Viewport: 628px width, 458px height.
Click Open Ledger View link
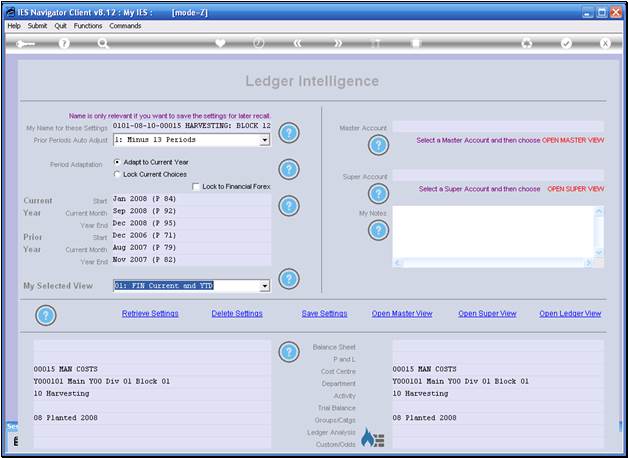point(570,313)
